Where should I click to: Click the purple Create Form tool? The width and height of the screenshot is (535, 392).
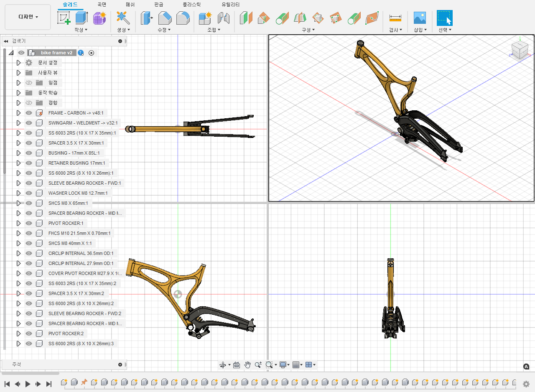[99, 18]
